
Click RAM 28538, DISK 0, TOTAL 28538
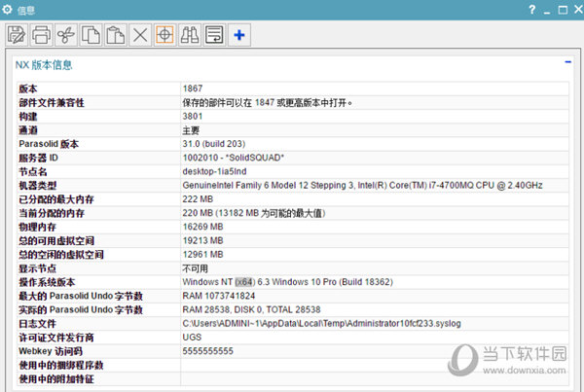coord(251,309)
